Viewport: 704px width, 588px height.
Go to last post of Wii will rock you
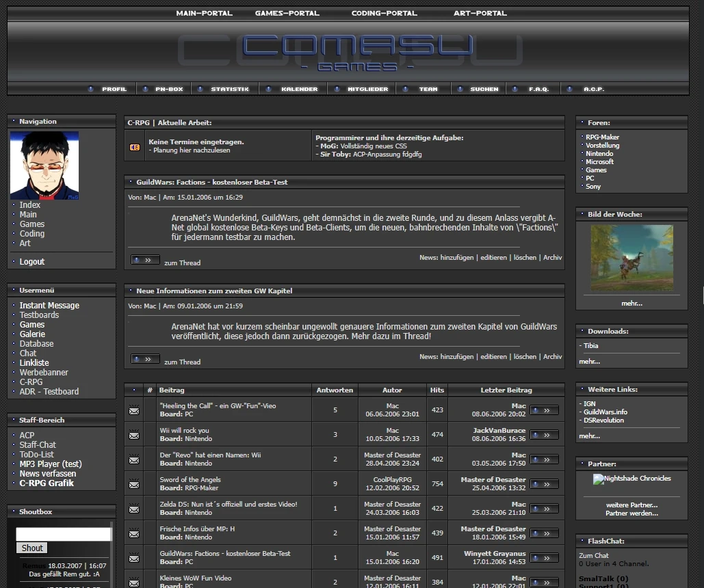544,435
